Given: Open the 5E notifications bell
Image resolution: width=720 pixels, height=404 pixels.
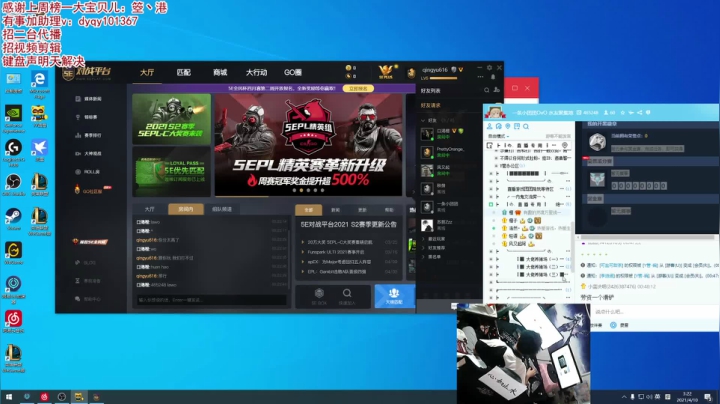Looking at the screenshot, I should coord(493,77).
